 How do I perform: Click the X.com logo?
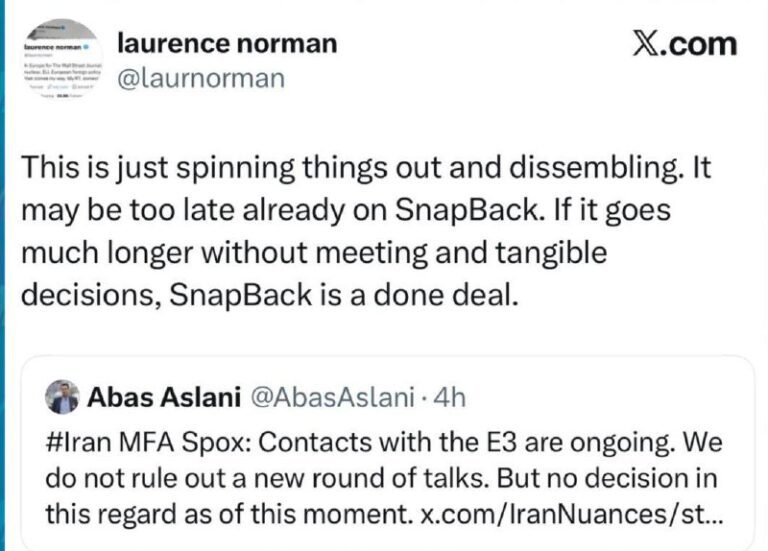pos(685,44)
